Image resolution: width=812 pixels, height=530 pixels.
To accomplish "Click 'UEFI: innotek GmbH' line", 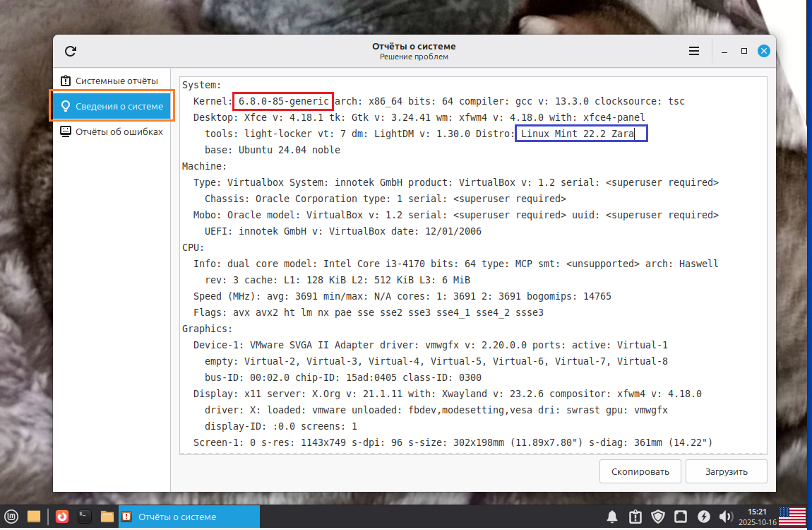I will coord(343,231).
